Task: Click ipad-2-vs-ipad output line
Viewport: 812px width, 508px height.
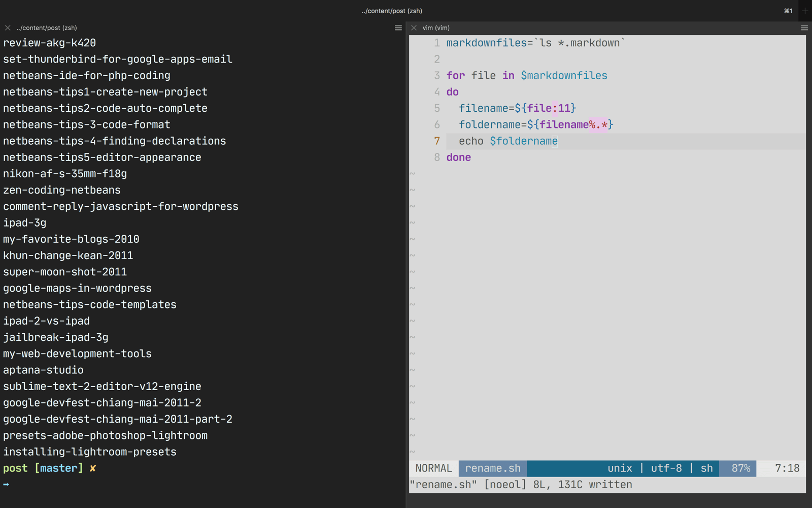Action: tap(46, 321)
